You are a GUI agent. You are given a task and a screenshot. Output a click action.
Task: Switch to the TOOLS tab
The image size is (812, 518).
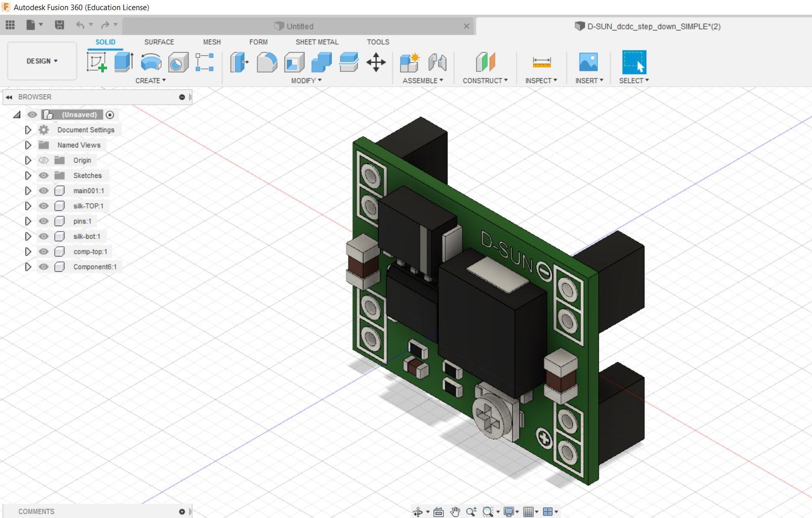(378, 42)
